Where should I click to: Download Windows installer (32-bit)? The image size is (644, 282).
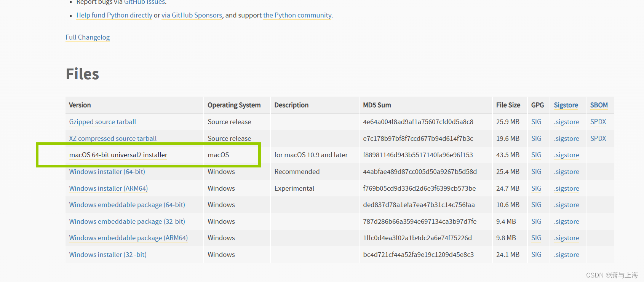tap(108, 255)
